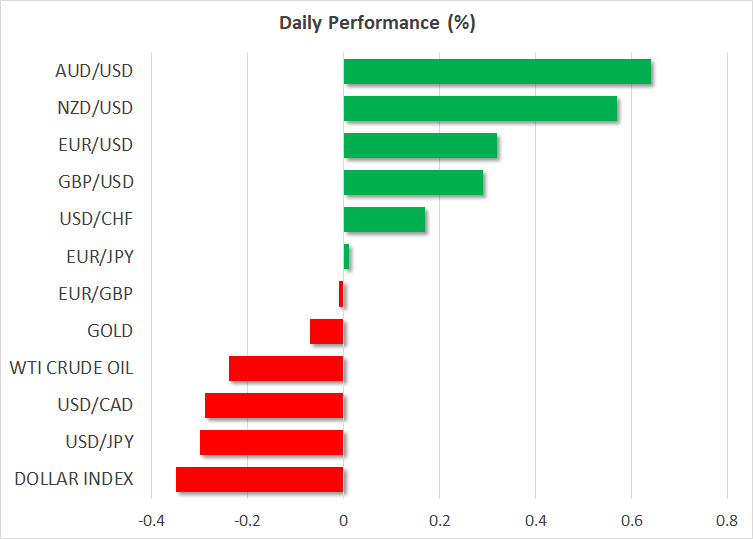Click the AUD/USD axis label
Image resolution: width=753 pixels, height=539 pixels.
(95, 72)
